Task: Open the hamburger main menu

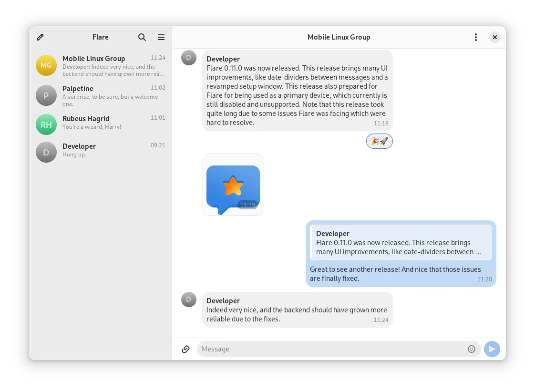Action: coord(161,37)
